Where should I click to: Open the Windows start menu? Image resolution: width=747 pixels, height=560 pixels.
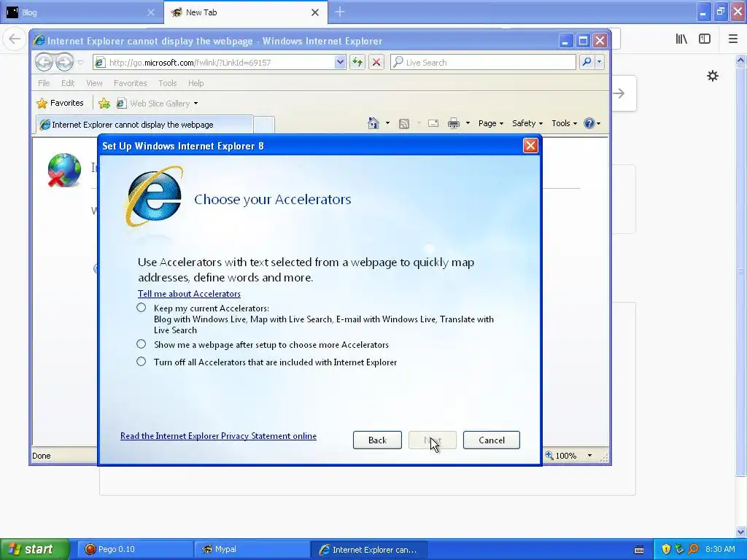[x=34, y=549]
